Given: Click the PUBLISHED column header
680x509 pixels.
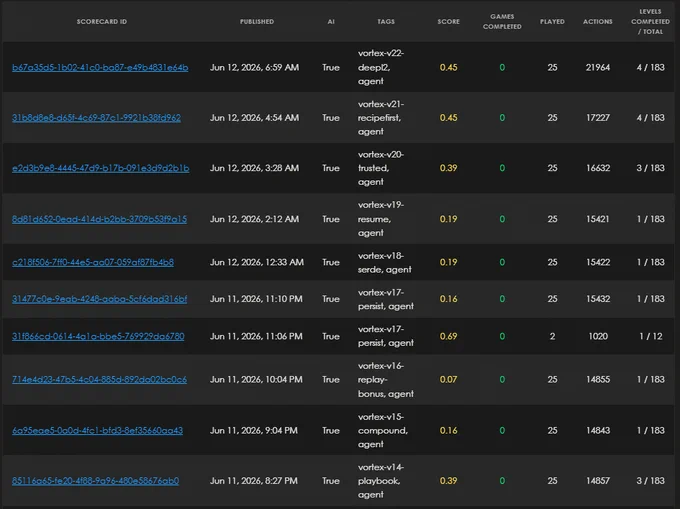Looking at the screenshot, I should click(x=257, y=21).
